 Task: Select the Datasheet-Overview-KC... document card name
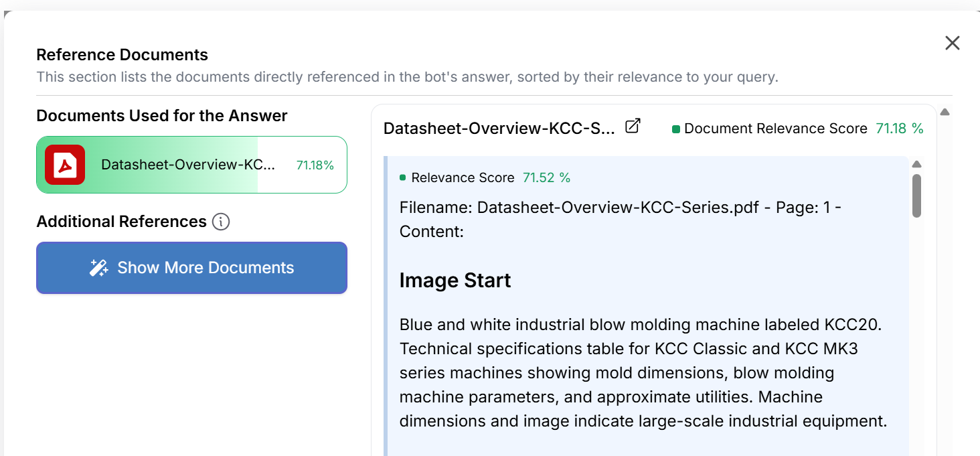(188, 165)
